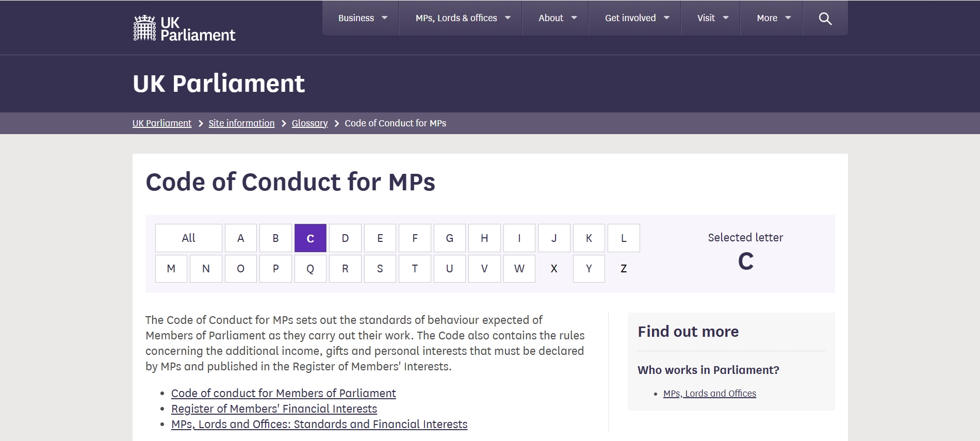The width and height of the screenshot is (980, 441).
Task: Select letter L in glossary index
Action: coord(624,238)
